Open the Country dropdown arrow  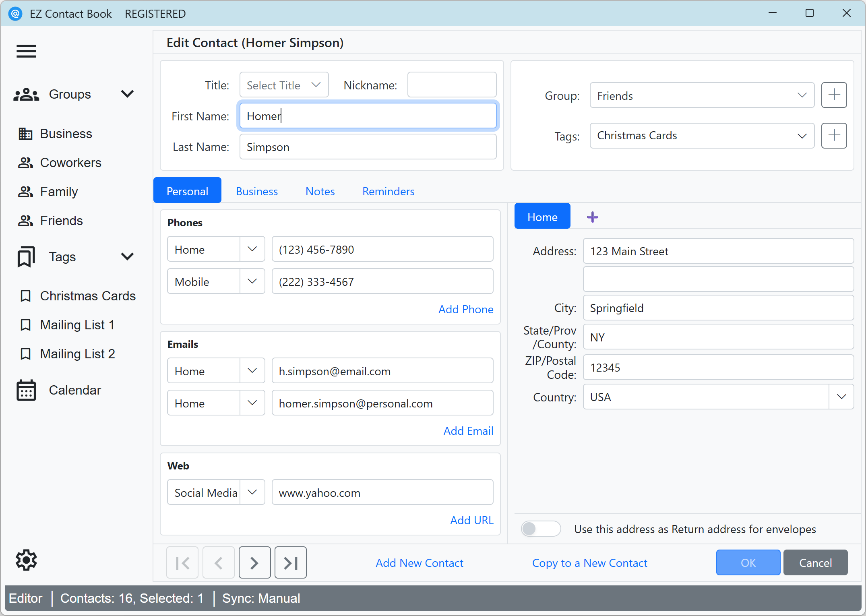841,397
